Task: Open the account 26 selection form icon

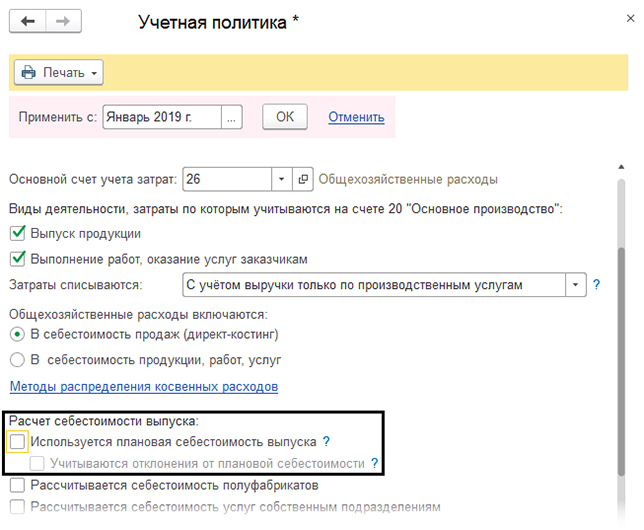Action: (x=305, y=179)
